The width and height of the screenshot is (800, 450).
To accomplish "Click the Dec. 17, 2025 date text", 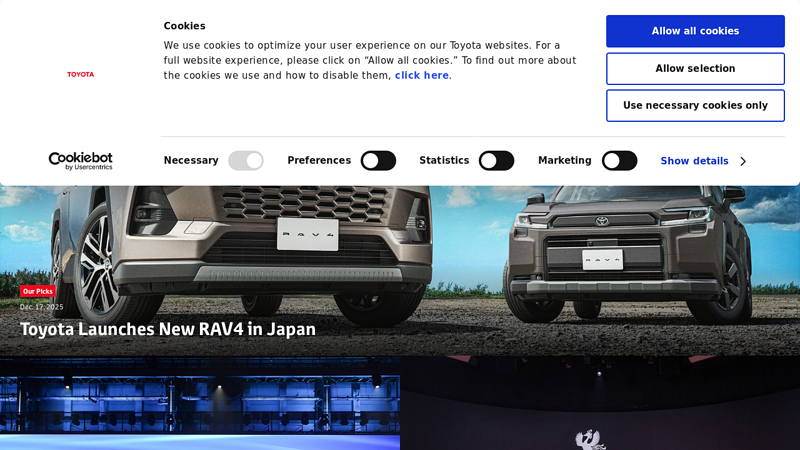I will click(x=41, y=307).
